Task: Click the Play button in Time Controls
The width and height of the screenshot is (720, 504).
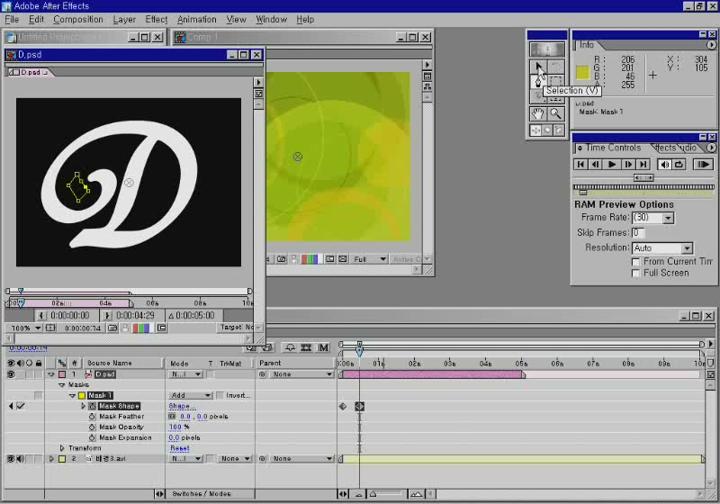Action: point(612,164)
